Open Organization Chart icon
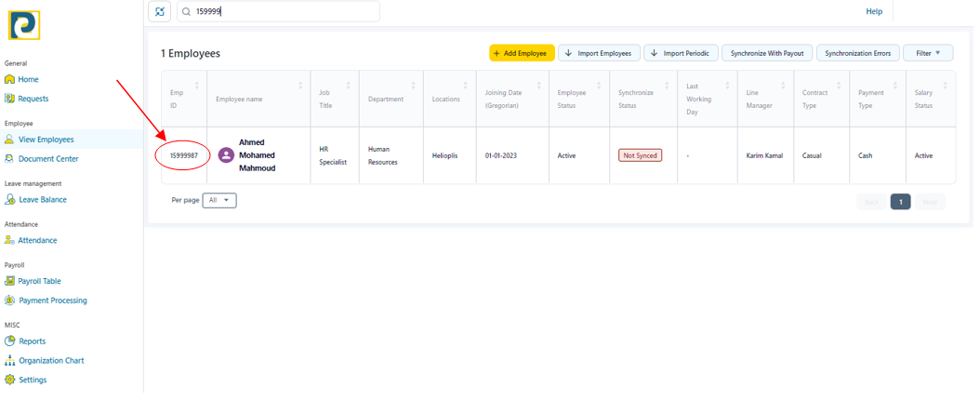Viewport: 980px width, 401px height. pyautogui.click(x=10, y=361)
